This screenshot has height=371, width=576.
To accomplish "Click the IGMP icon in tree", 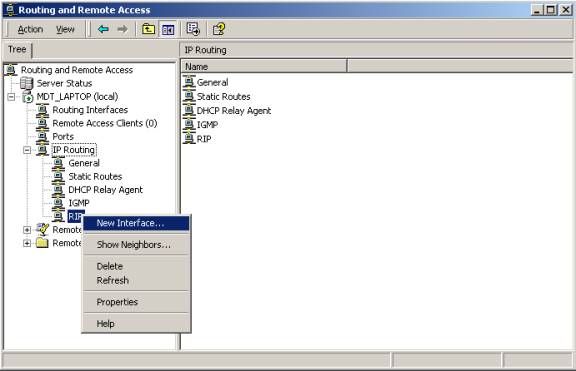I will pyautogui.click(x=58, y=203).
